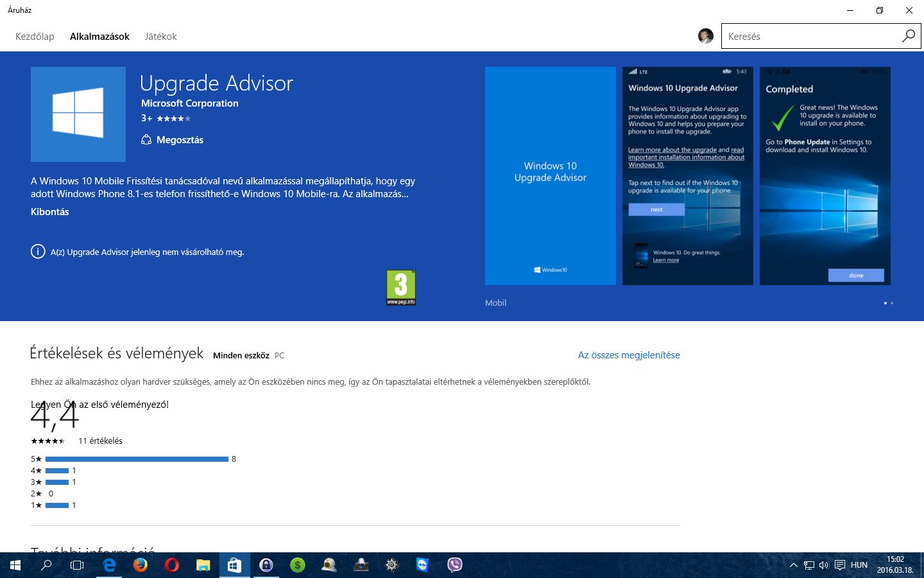Open Task View from taskbar
This screenshot has width=924, height=578.
tap(77, 565)
